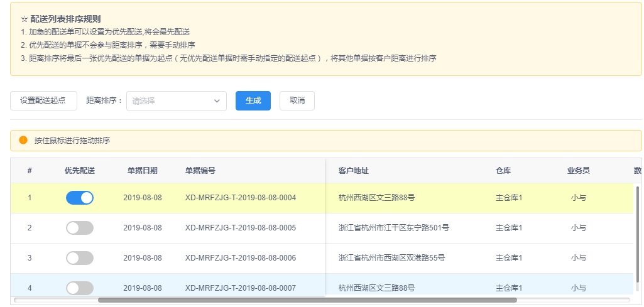Image resolution: width=644 pixels, height=307 pixels.
Task: Enable 优先配送 switch for row 4
Action: point(80,288)
